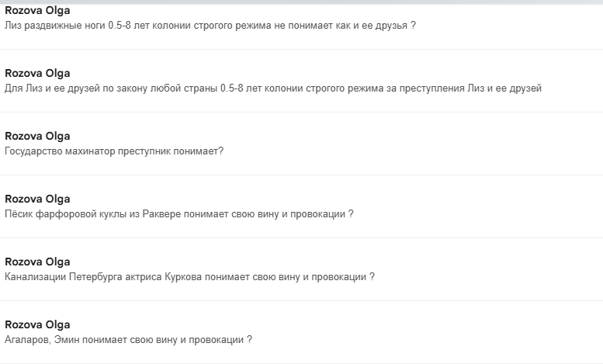Image resolution: width=603 pixels, height=364 pixels.
Task: Select the message starting 'Лиз раздвижные ноги'
Action: (210, 26)
